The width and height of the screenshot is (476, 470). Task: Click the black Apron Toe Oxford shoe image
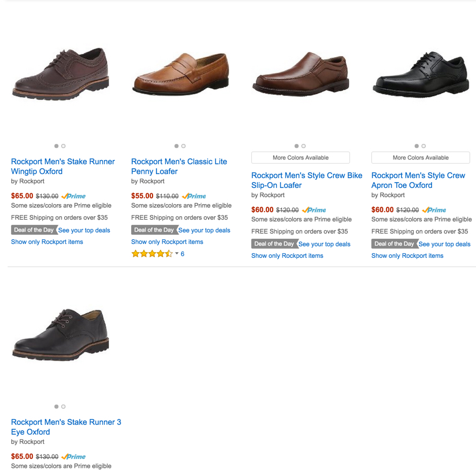421,75
